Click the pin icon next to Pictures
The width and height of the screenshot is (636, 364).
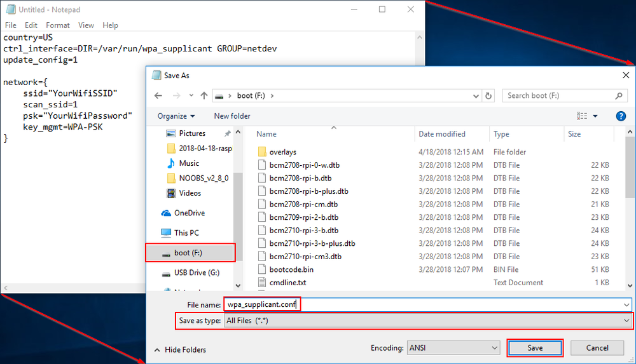228,133
